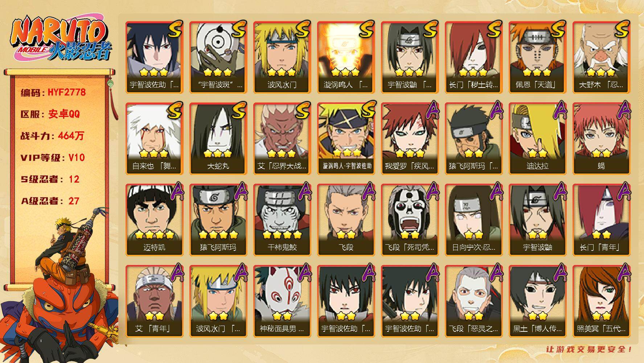Pick the 迈特凯 four-star card
The width and height of the screenshot is (644, 363).
click(154, 220)
